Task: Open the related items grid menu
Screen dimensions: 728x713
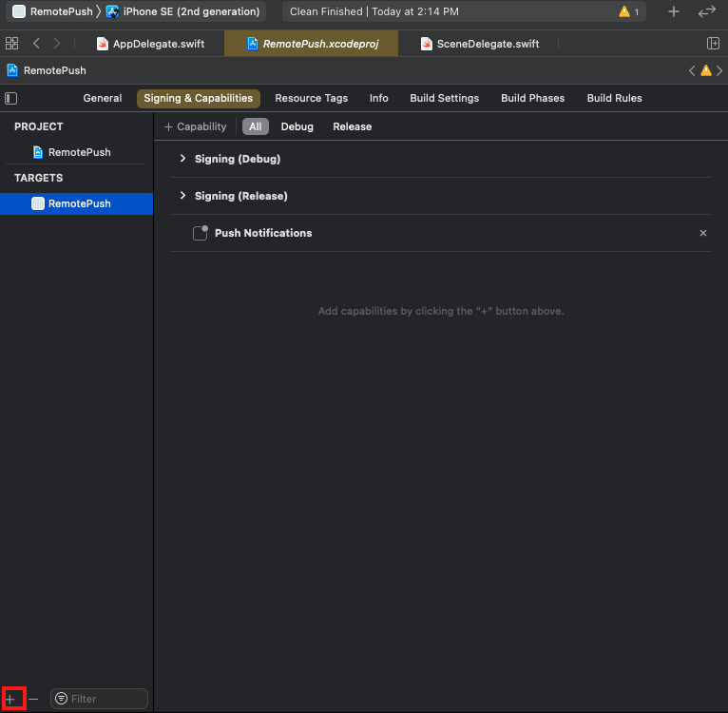Action: pyautogui.click(x=11, y=44)
